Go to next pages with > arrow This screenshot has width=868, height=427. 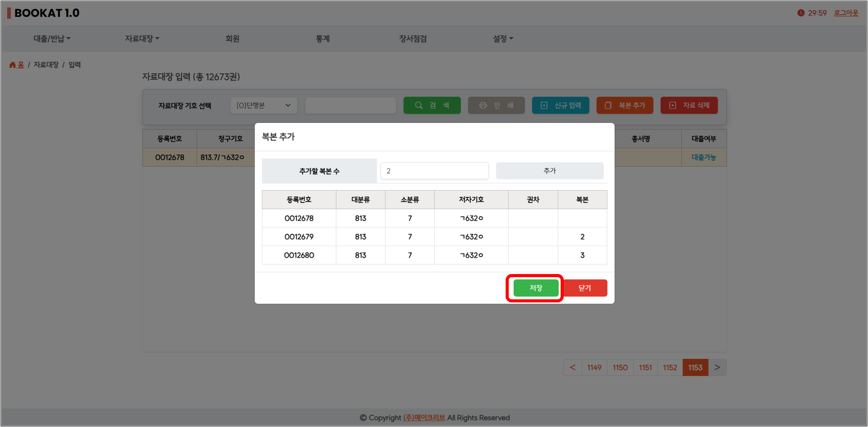tap(717, 368)
